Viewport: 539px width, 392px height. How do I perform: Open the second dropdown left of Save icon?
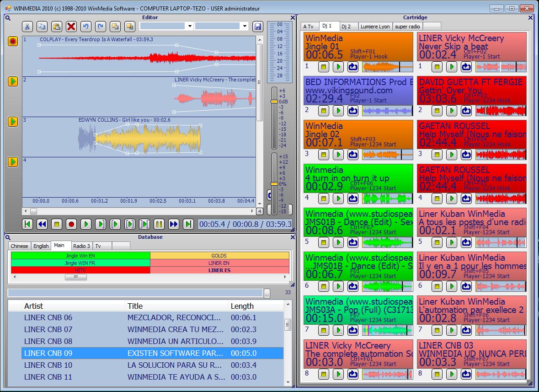pos(245,27)
